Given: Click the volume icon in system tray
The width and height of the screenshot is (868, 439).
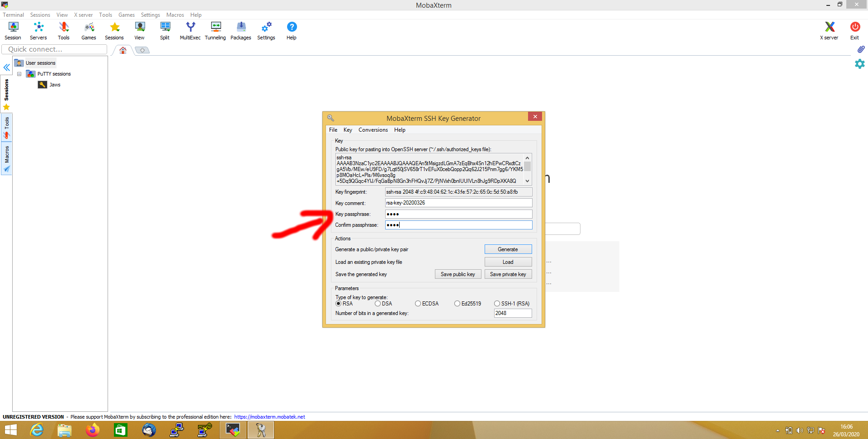Looking at the screenshot, I should coord(799,430).
